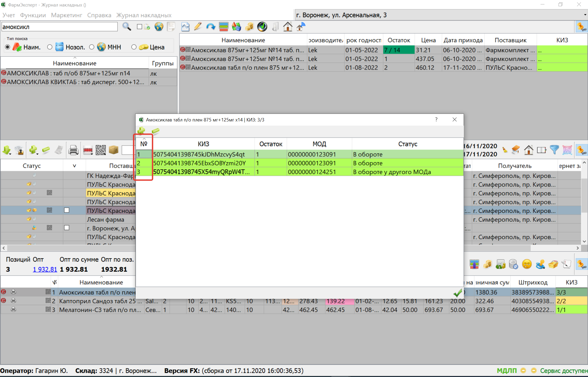Open the pharmacy address dropdown
The image size is (588, 377).
(585, 15)
